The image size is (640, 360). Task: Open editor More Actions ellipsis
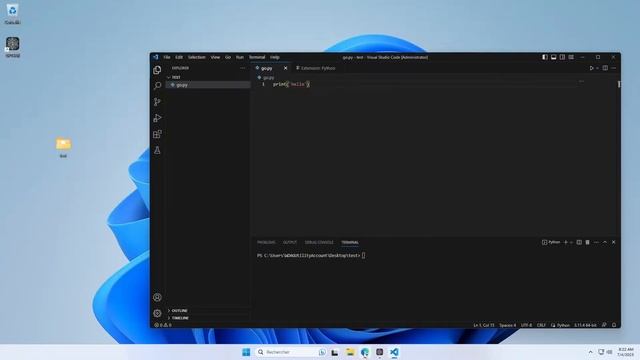tap(613, 68)
